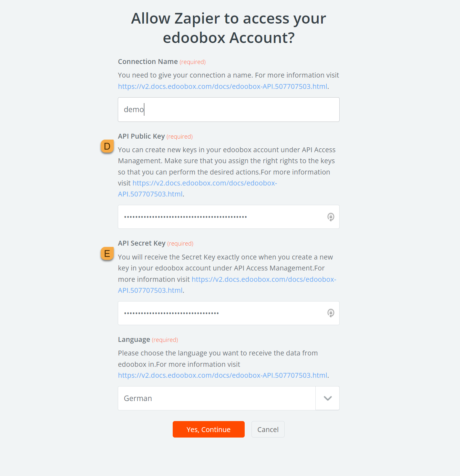Open the docs link under Language
This screenshot has width=460, height=476.
click(x=222, y=375)
